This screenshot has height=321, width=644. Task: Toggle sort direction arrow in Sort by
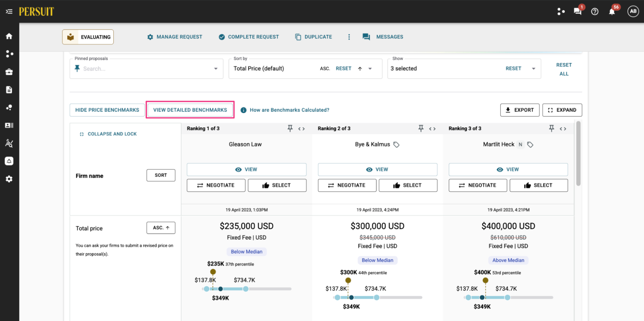point(360,69)
